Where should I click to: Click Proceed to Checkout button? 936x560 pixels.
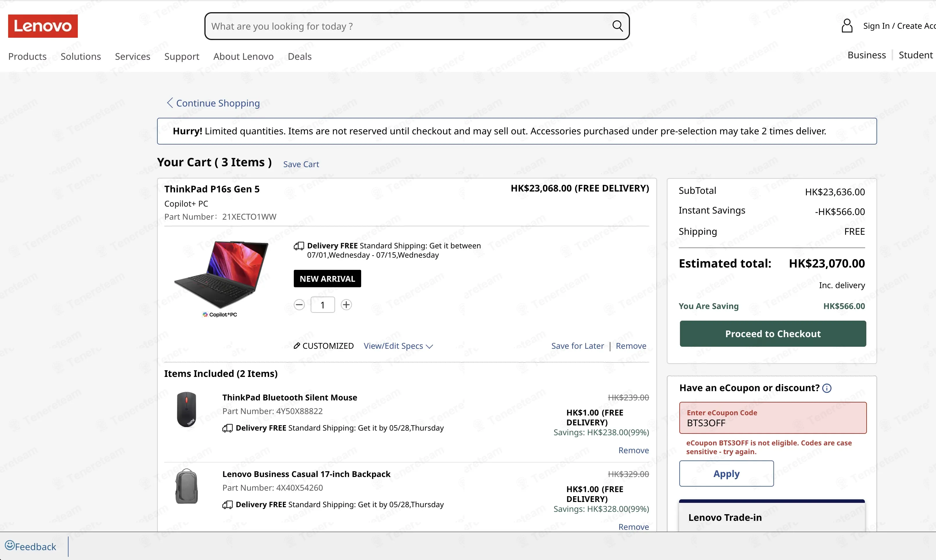coord(773,334)
